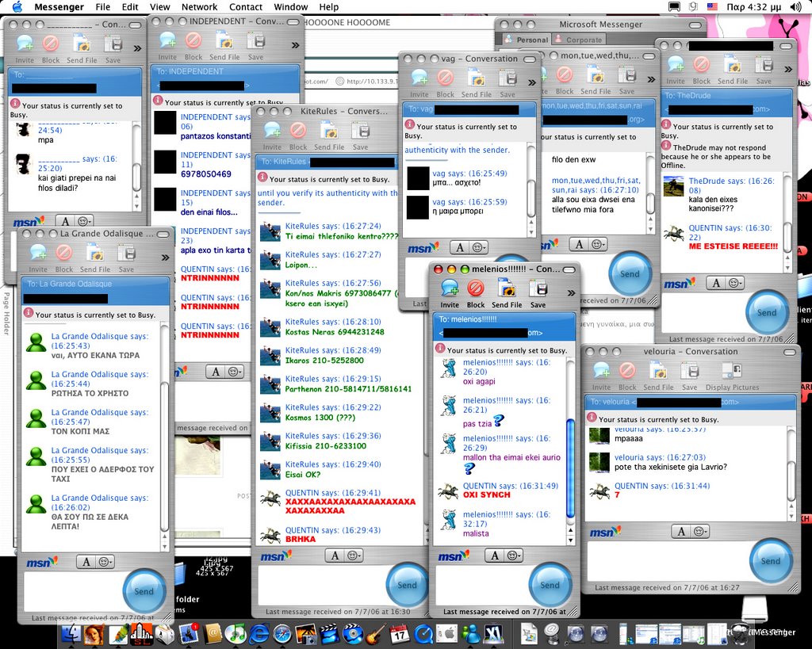Click Send in La Grande Odalisque conversation
Viewport: 812px width, 649px height.
(144, 591)
